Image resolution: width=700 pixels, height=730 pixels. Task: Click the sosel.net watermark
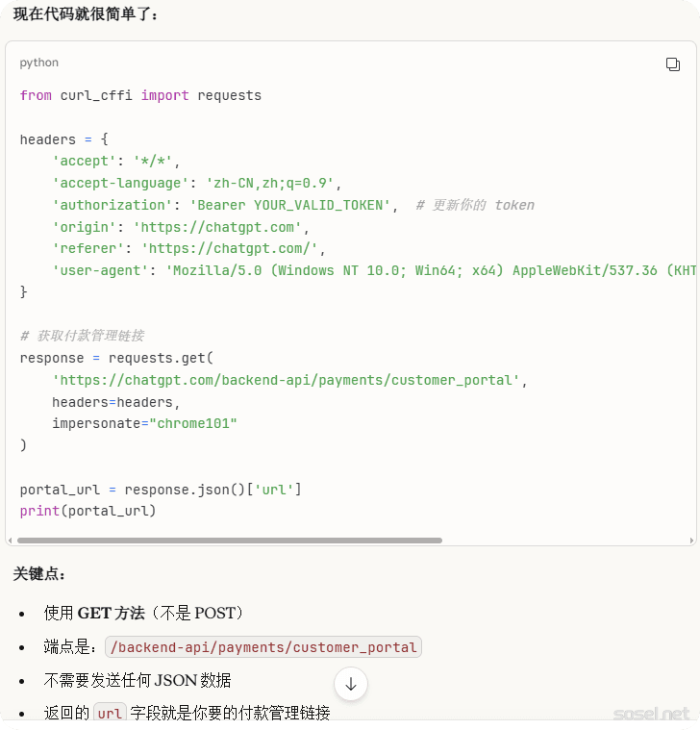651,714
